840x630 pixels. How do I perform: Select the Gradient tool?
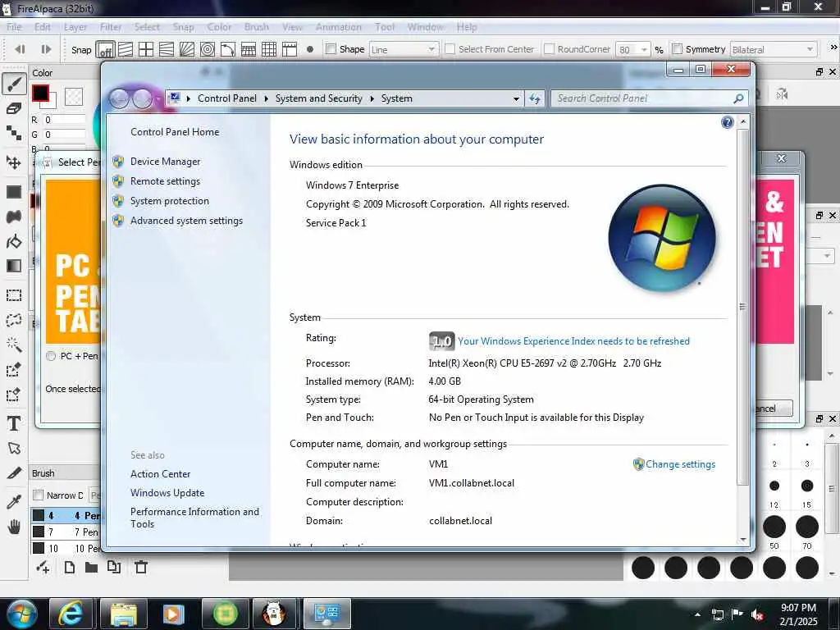pos(14,266)
